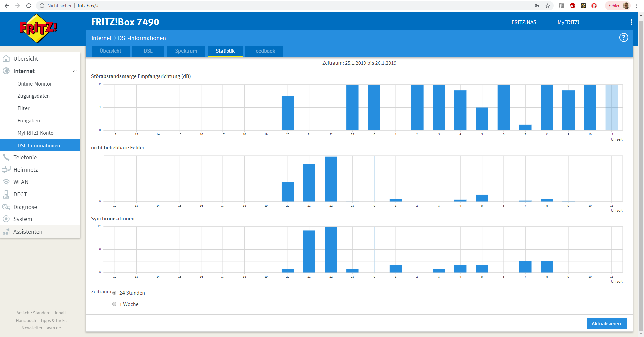Screen dimensions: 644x337
Task: Click the FRITZ! logo
Action: pyautogui.click(x=38, y=29)
